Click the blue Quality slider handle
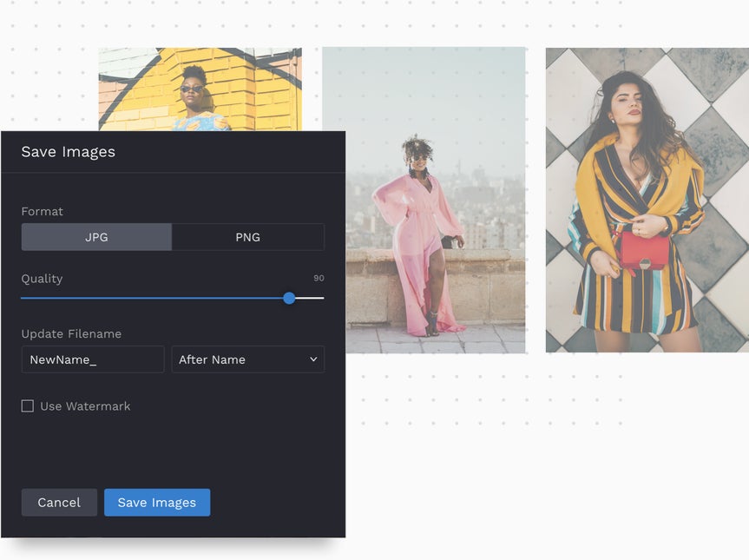The image size is (749, 560). coord(289,298)
